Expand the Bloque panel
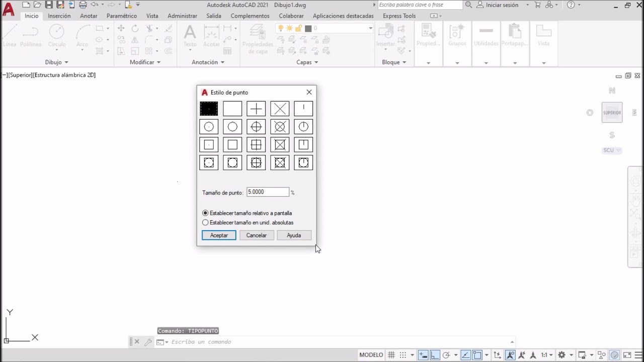The image size is (644, 362). pos(394,62)
